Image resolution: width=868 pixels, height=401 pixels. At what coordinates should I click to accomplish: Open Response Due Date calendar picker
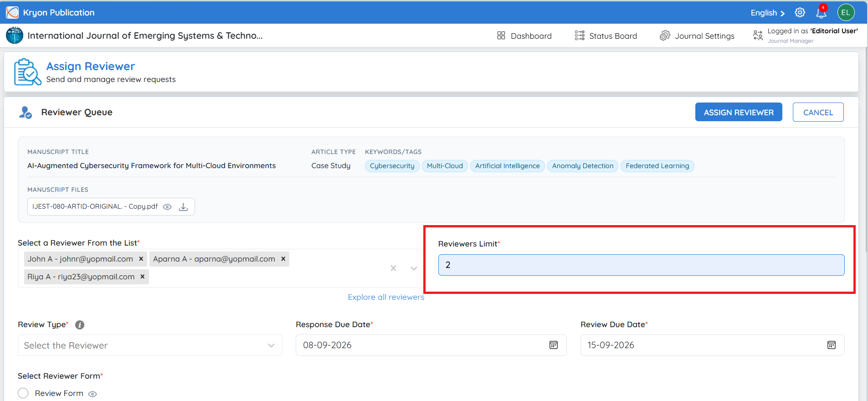coord(554,345)
